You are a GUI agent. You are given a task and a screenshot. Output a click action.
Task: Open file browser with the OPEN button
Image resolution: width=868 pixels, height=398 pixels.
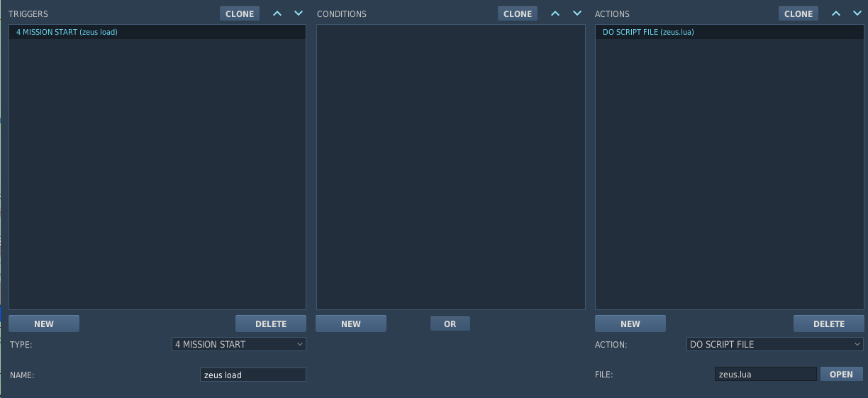pyautogui.click(x=842, y=374)
